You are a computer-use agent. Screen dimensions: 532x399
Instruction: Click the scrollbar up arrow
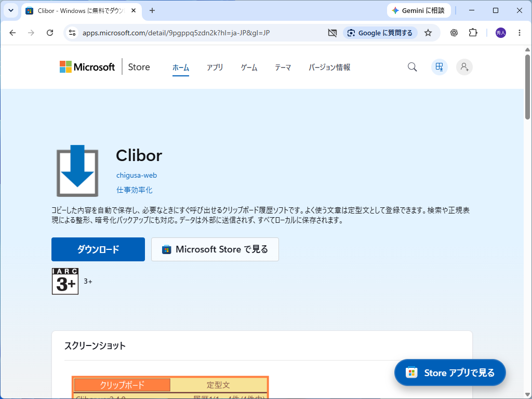tap(528, 50)
